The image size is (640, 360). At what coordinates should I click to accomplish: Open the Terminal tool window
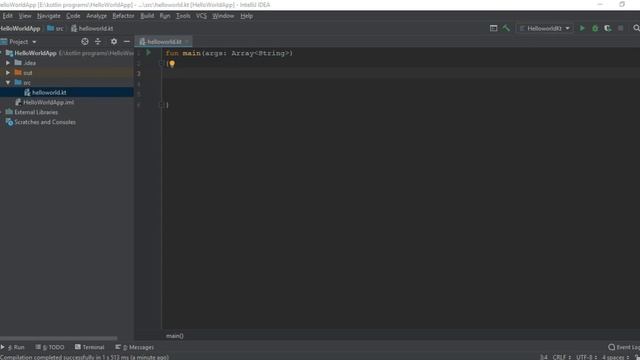[90, 347]
